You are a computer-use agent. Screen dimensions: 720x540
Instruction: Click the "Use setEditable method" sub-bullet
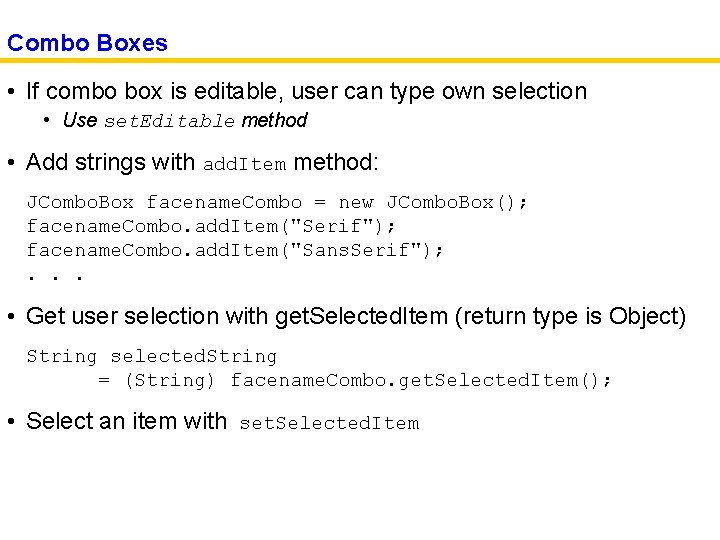pyautogui.click(x=184, y=121)
